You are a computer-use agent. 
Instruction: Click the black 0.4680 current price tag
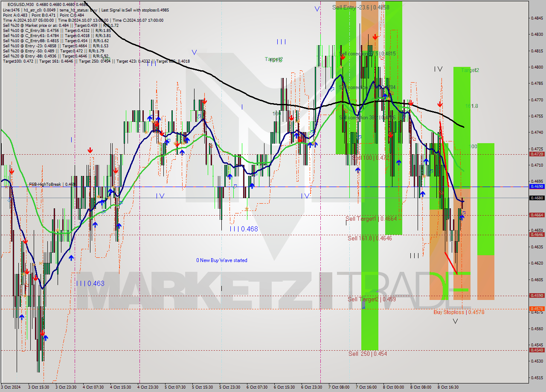(536, 198)
